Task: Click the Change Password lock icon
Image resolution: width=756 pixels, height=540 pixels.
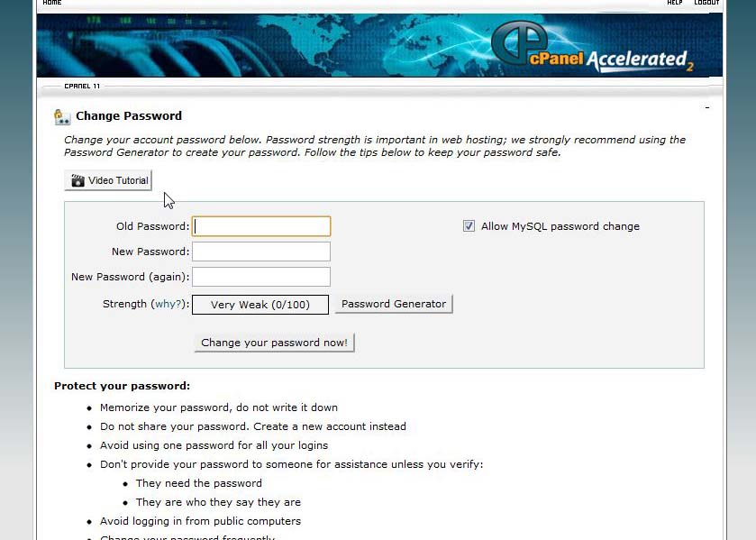Action: click(62, 116)
